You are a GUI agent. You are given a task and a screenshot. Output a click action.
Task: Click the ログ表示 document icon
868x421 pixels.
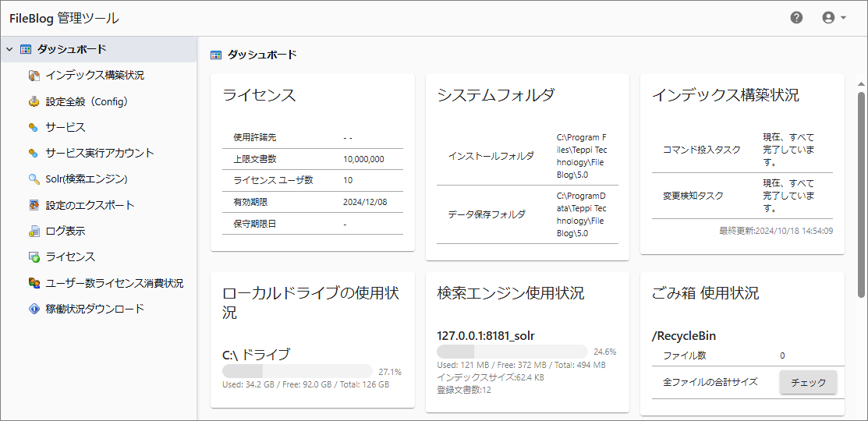tap(34, 232)
